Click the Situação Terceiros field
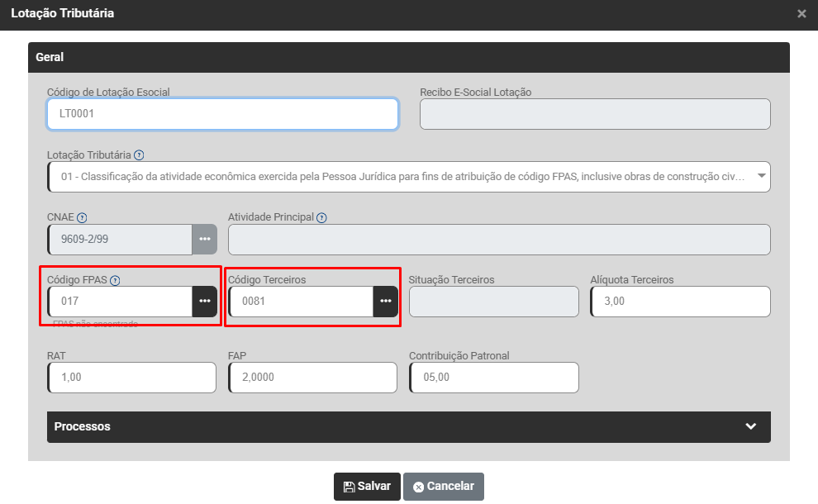Image resolution: width=818 pixels, height=504 pixels. click(493, 301)
